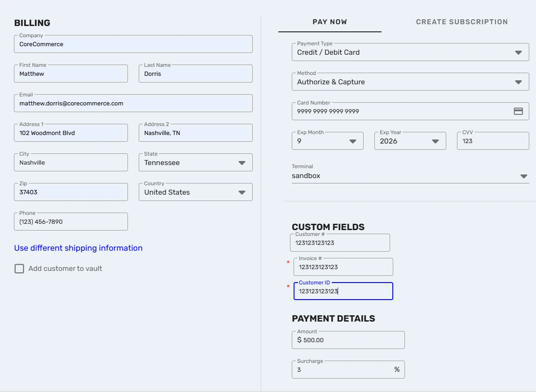The width and height of the screenshot is (536, 392).
Task: Click the Customer ID field
Action: [x=343, y=291]
